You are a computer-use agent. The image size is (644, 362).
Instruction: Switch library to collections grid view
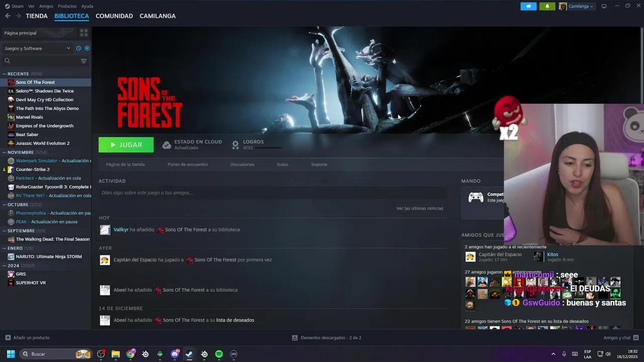[x=84, y=33]
